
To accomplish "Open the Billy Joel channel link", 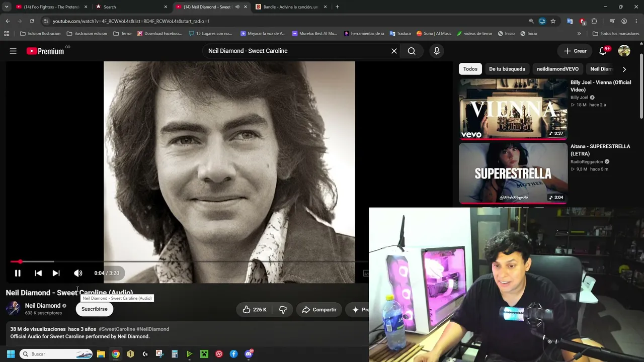I will (x=579, y=98).
